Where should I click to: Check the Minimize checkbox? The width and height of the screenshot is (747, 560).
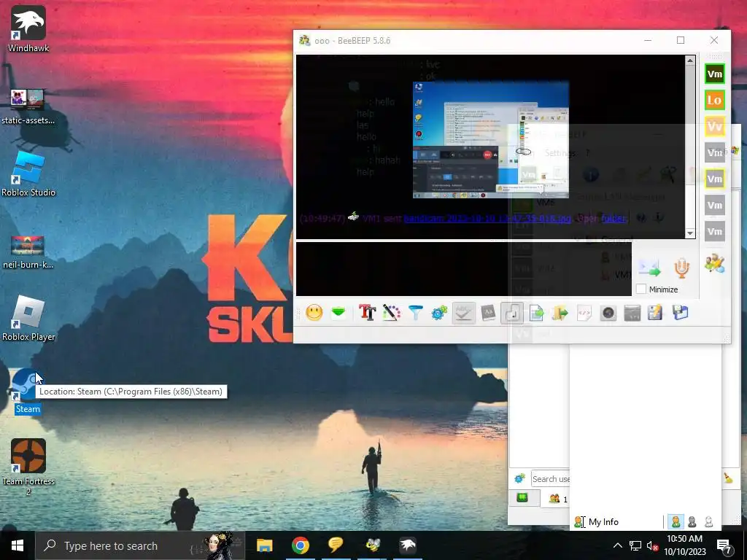point(641,289)
